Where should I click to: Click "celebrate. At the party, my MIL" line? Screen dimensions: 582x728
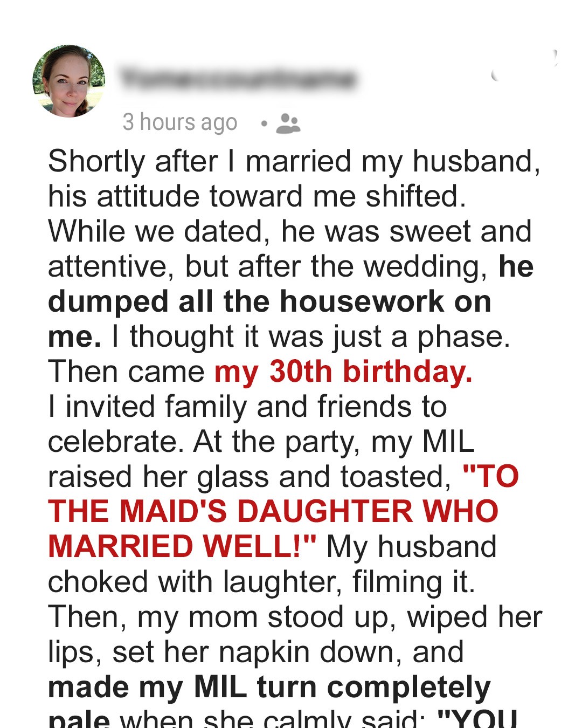[x=261, y=442]
